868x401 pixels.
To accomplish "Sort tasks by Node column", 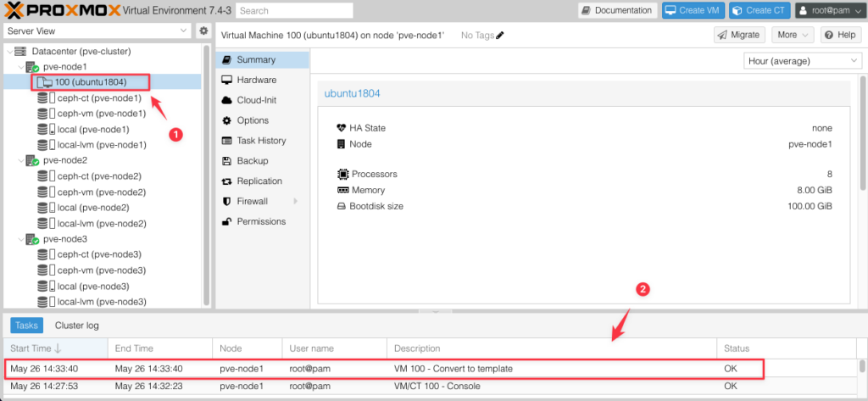I will click(247, 348).
